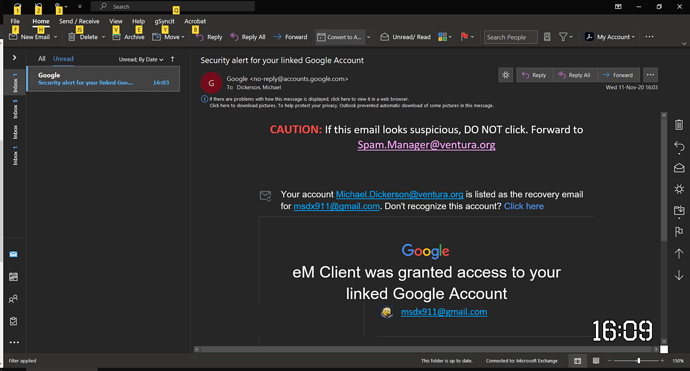Click Forward in the reading pane header
Screen dimensions: 690x371
[x=618, y=75]
